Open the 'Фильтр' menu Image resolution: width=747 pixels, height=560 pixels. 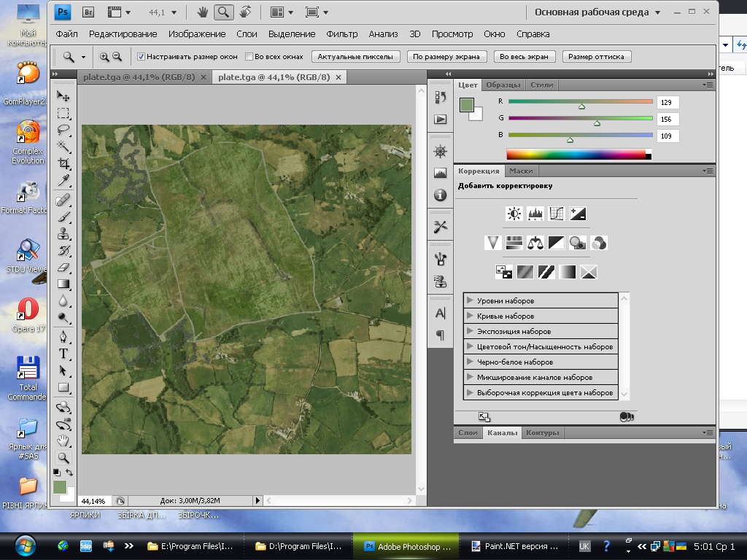pos(342,34)
